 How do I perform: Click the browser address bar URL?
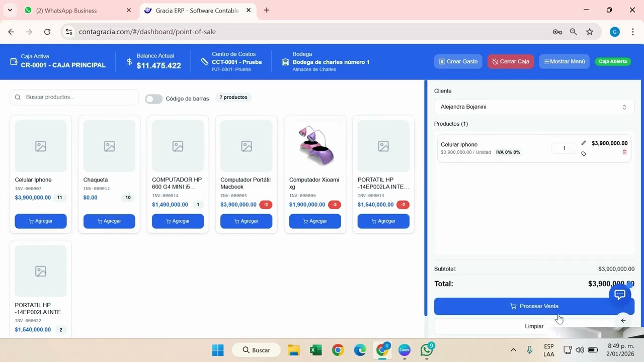147,32
